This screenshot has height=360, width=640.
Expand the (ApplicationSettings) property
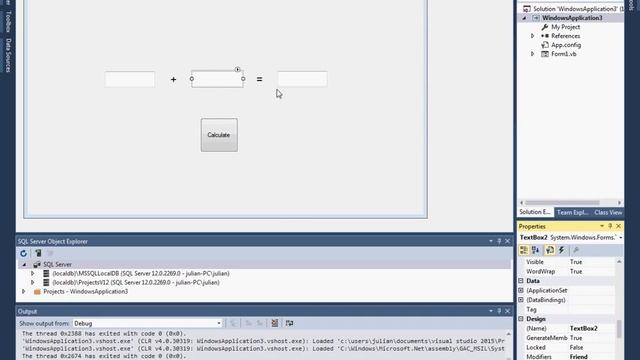point(521,290)
